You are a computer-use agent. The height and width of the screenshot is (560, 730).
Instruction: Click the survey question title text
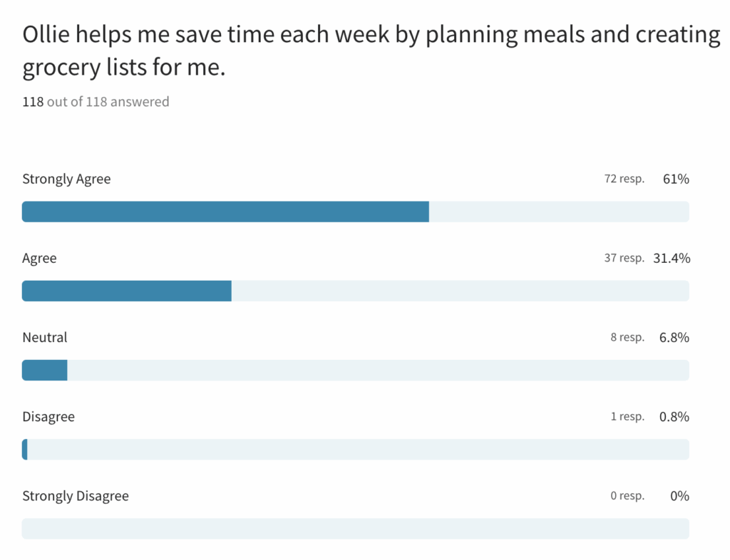click(x=371, y=51)
